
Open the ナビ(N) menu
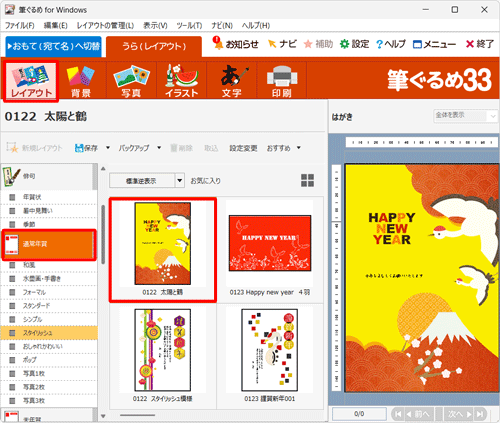pyautogui.click(x=222, y=25)
